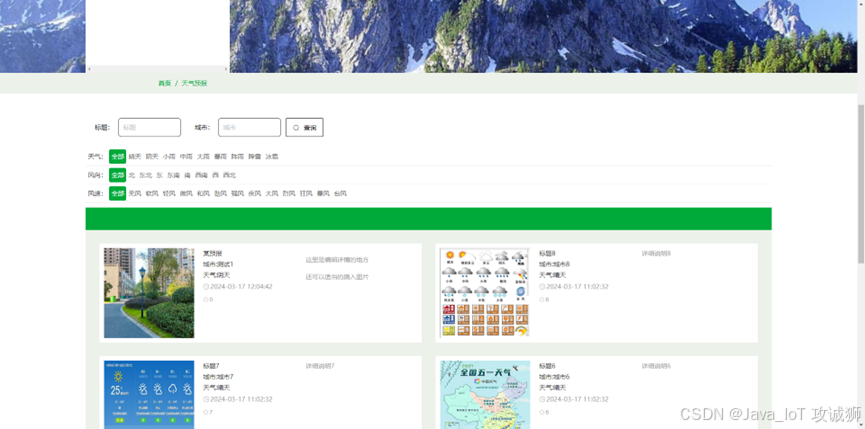Screen dimensions: 865x429
Task: Click the text 城市:城市8
Action: (x=554, y=264)
